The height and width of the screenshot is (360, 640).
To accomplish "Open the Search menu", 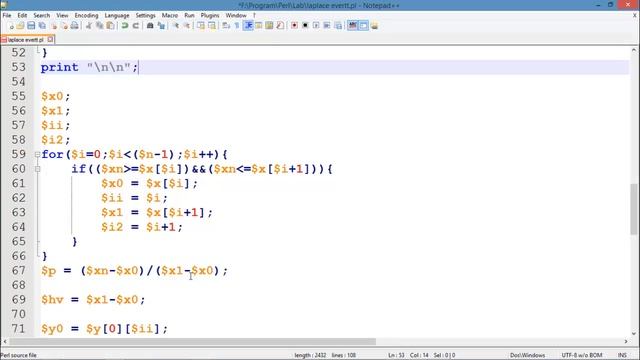I will pyautogui.click(x=42, y=15).
